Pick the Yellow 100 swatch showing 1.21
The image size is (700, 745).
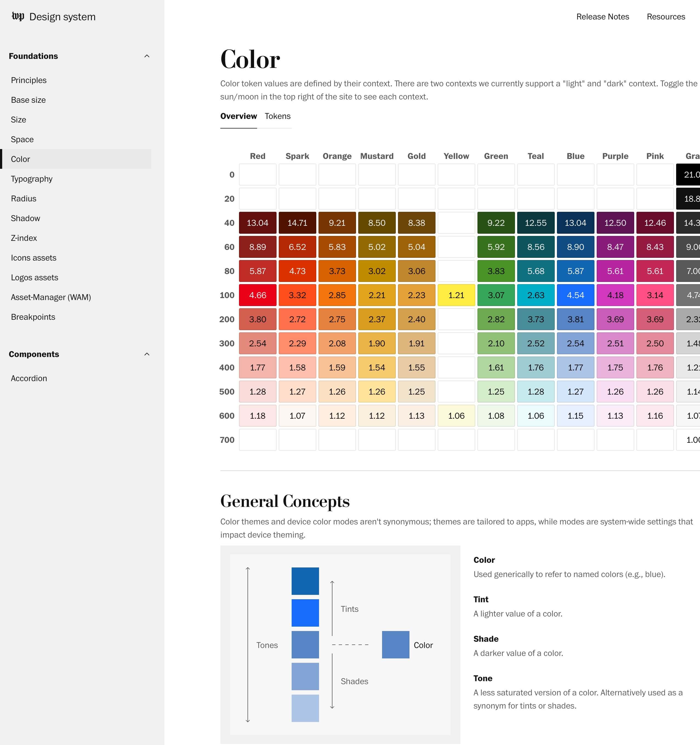(456, 295)
